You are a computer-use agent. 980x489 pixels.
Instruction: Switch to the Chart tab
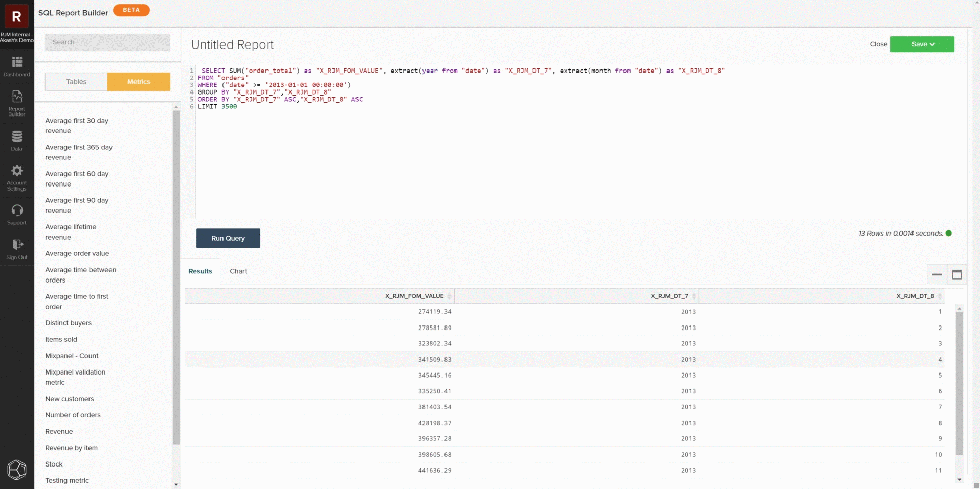pyautogui.click(x=237, y=271)
